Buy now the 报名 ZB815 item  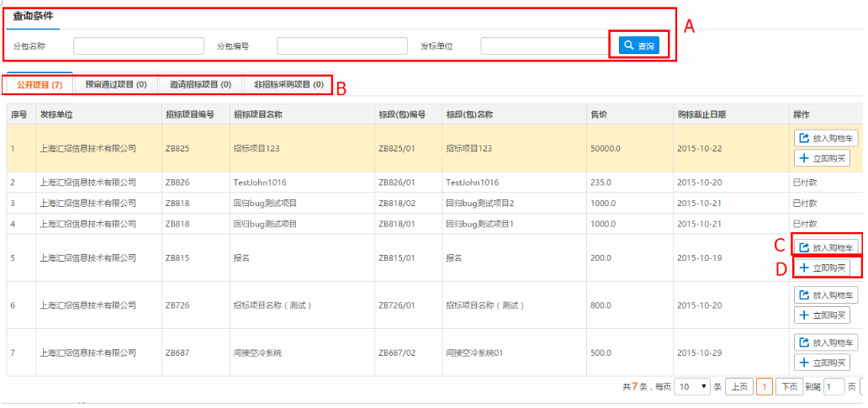(x=821, y=268)
